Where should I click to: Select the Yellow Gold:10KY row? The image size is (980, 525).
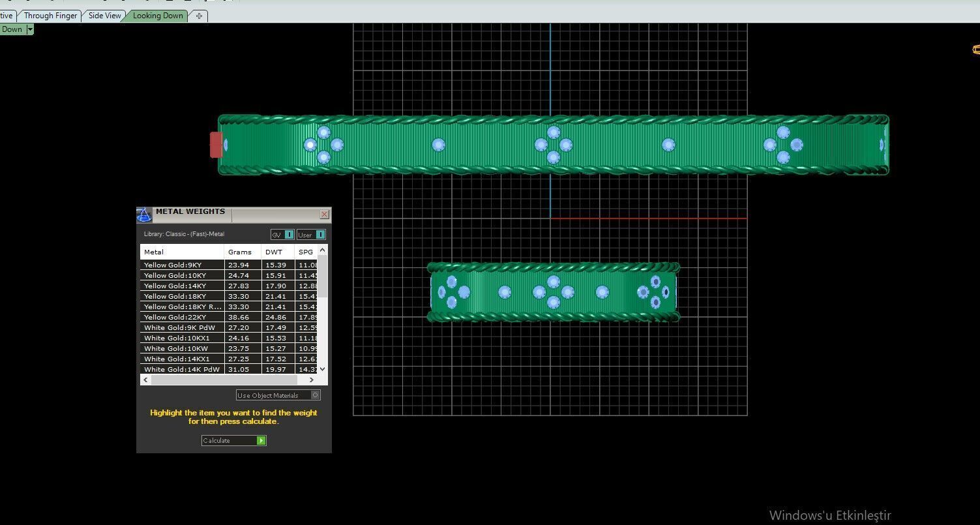pos(229,275)
